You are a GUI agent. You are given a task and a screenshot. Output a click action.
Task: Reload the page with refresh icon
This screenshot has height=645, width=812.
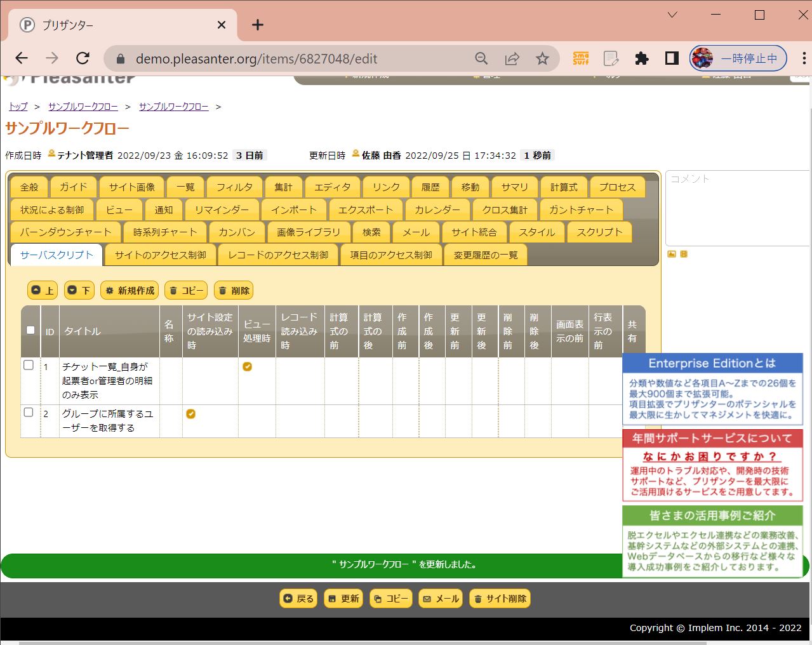[83, 58]
